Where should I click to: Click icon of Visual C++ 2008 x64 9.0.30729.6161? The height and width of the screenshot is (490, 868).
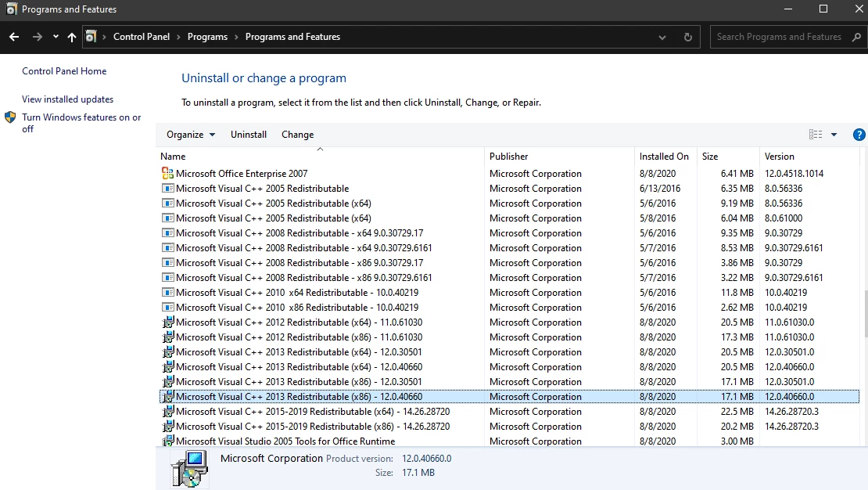pyautogui.click(x=167, y=248)
